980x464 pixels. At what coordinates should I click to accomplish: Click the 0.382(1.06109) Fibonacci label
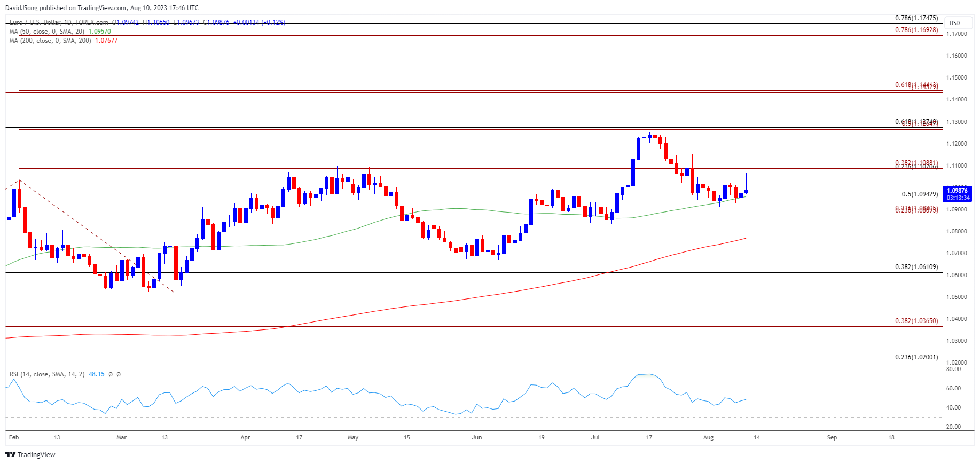click(916, 267)
